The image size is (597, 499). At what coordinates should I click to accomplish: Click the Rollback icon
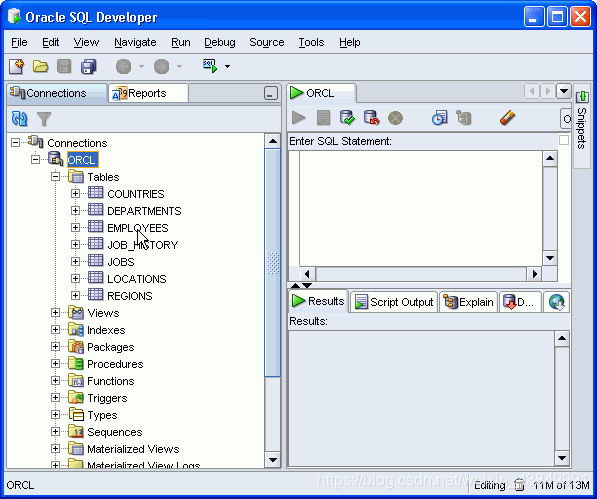click(x=371, y=118)
